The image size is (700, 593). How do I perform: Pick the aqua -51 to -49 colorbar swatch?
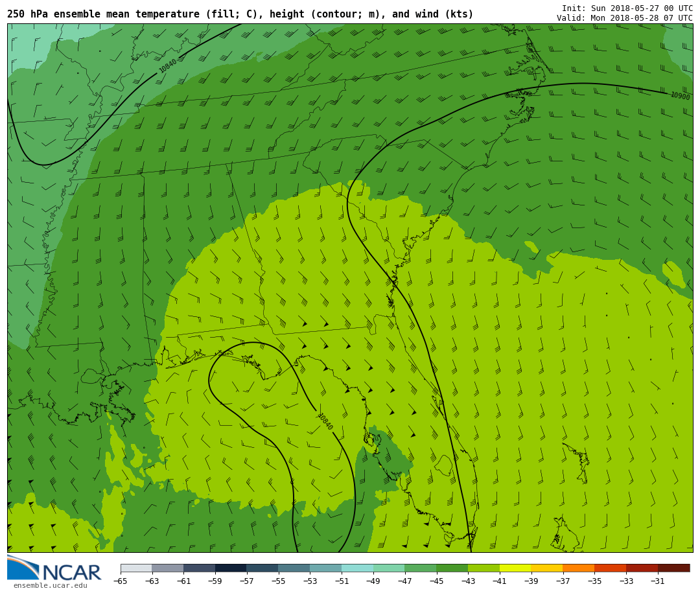coord(358,568)
